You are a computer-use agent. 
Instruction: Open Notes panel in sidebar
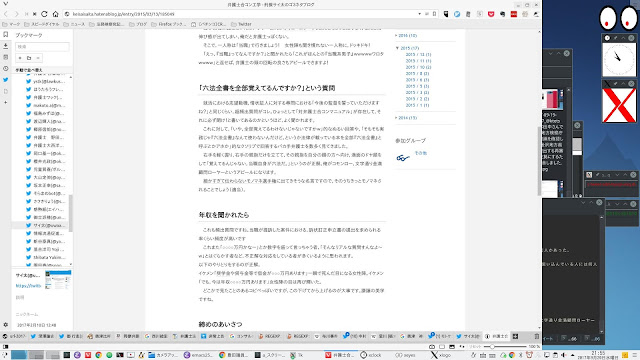(x=5, y=57)
